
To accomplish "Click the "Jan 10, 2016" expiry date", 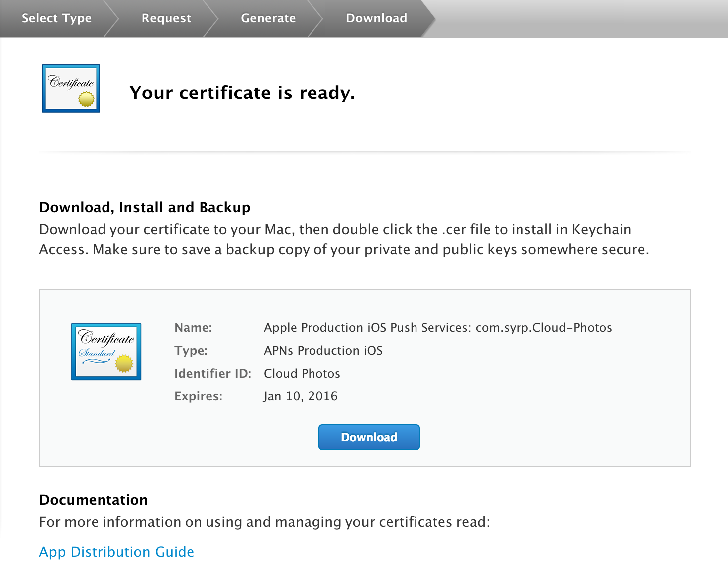I will [x=301, y=396].
